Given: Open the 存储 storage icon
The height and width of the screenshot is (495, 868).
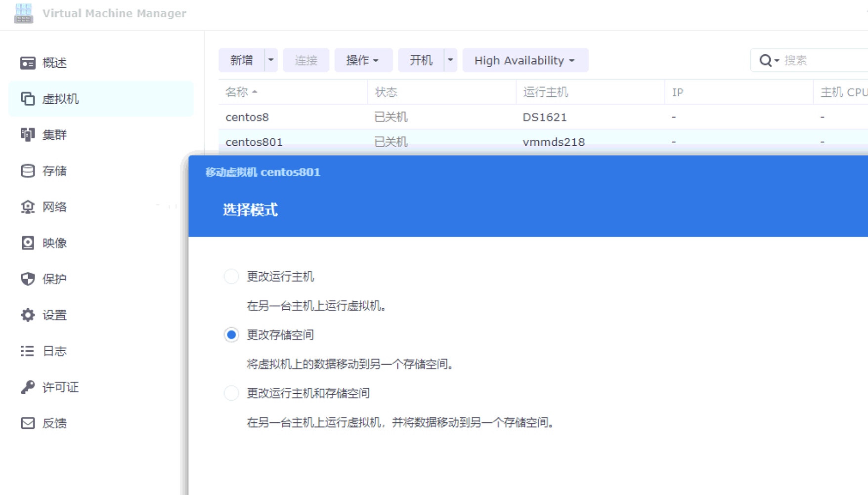Looking at the screenshot, I should click(28, 170).
